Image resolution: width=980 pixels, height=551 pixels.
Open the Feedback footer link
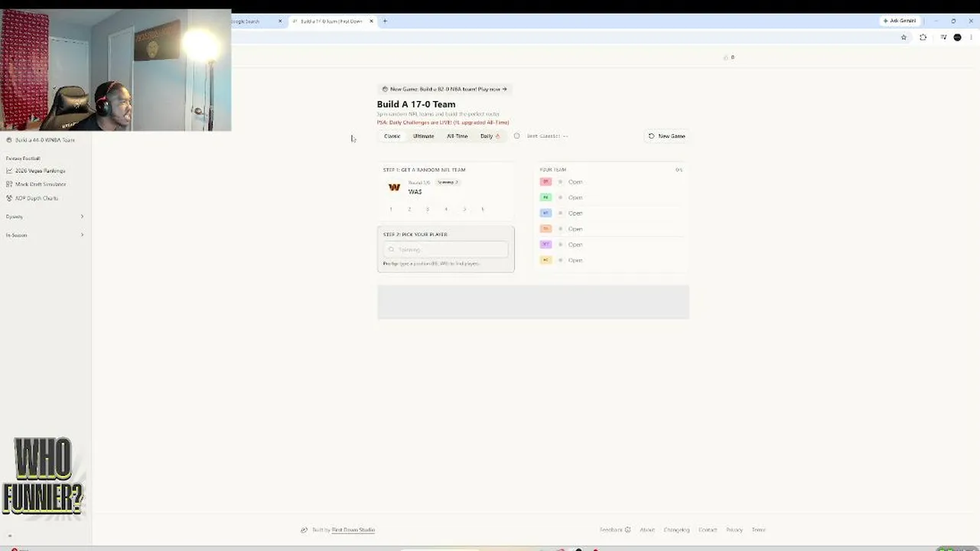[614, 530]
